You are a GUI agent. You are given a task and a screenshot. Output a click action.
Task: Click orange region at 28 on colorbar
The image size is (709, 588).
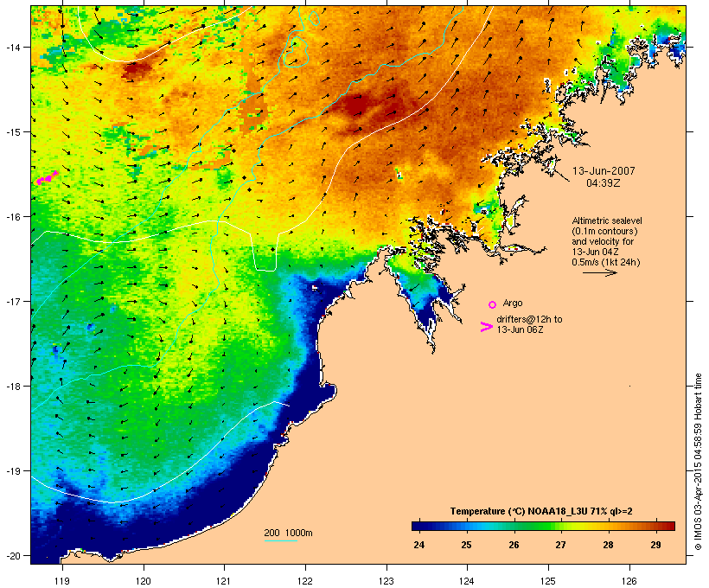(608, 526)
